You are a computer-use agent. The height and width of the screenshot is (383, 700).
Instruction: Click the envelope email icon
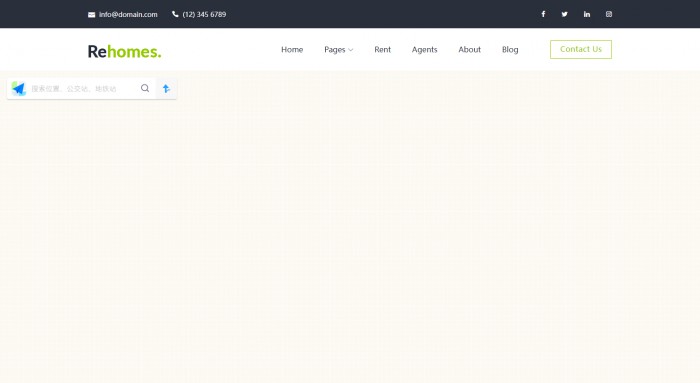point(92,15)
